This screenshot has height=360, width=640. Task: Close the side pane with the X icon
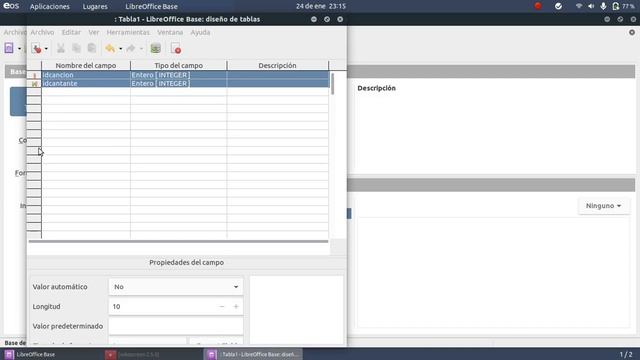(632, 32)
